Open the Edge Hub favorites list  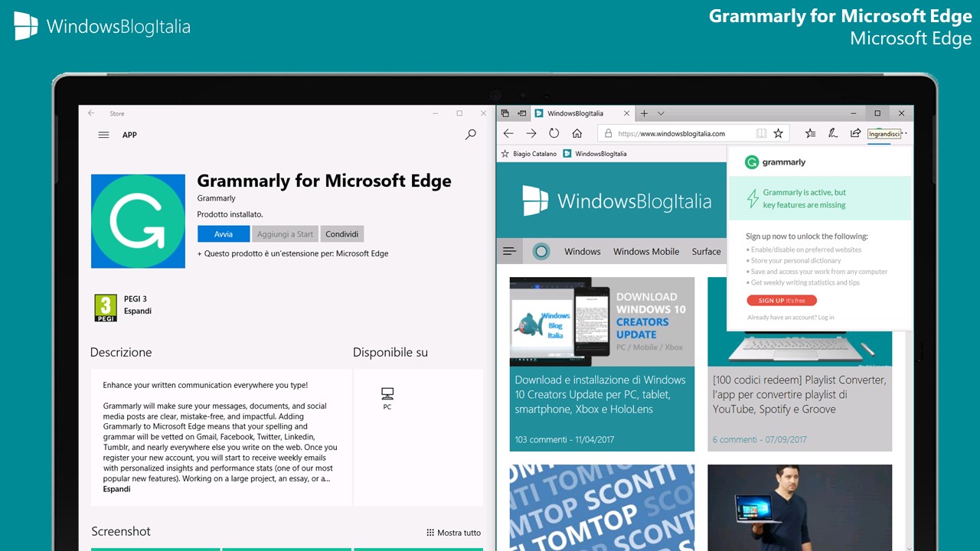point(810,133)
